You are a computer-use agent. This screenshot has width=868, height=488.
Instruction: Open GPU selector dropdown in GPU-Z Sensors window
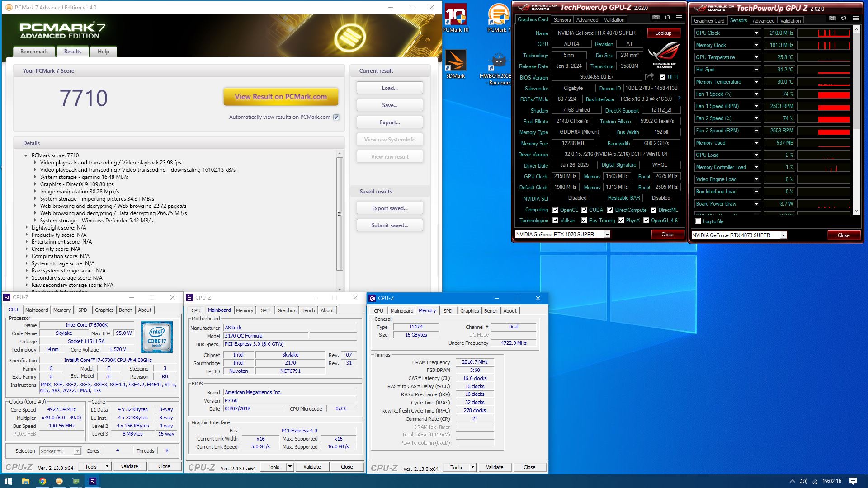(x=783, y=235)
